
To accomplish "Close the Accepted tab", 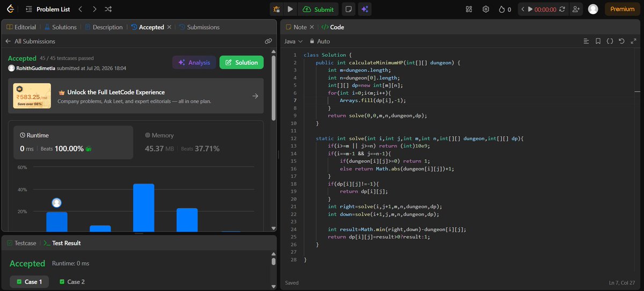I will (x=170, y=27).
